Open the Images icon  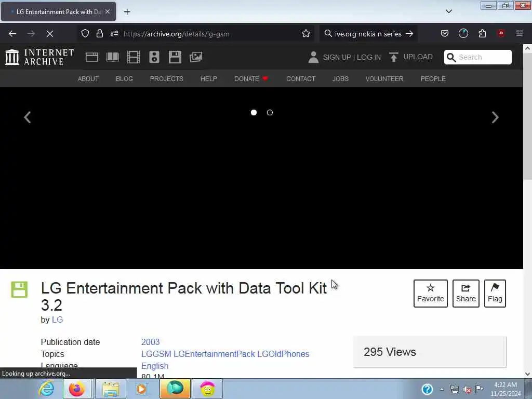pos(196,57)
